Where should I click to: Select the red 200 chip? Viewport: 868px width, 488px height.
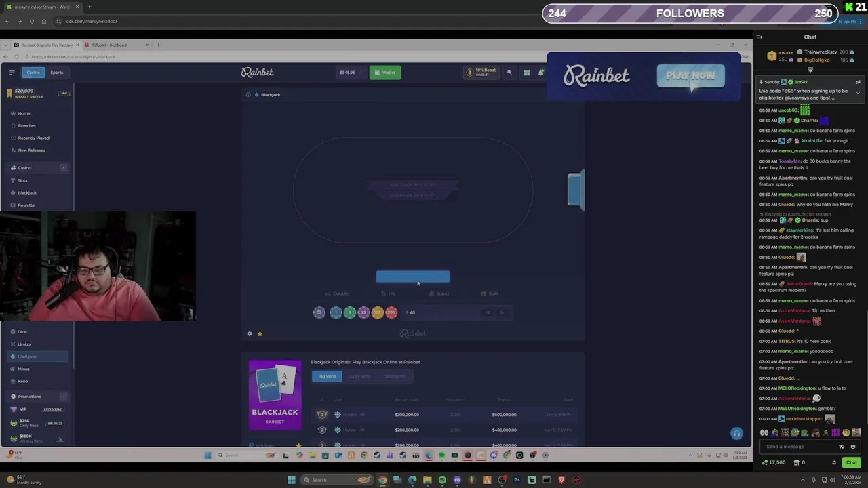pos(391,312)
